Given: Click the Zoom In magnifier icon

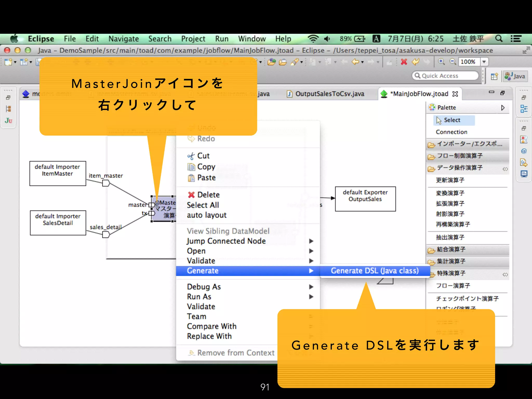Looking at the screenshot, I should point(441,62).
